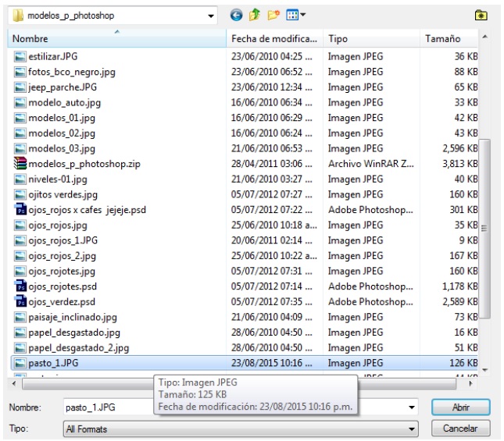Go up one folder level

point(254,15)
